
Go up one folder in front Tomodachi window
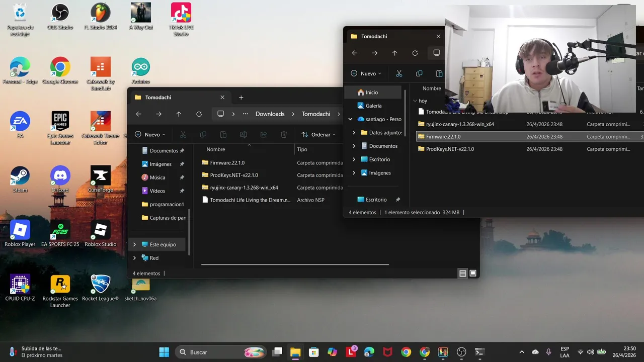(x=179, y=114)
